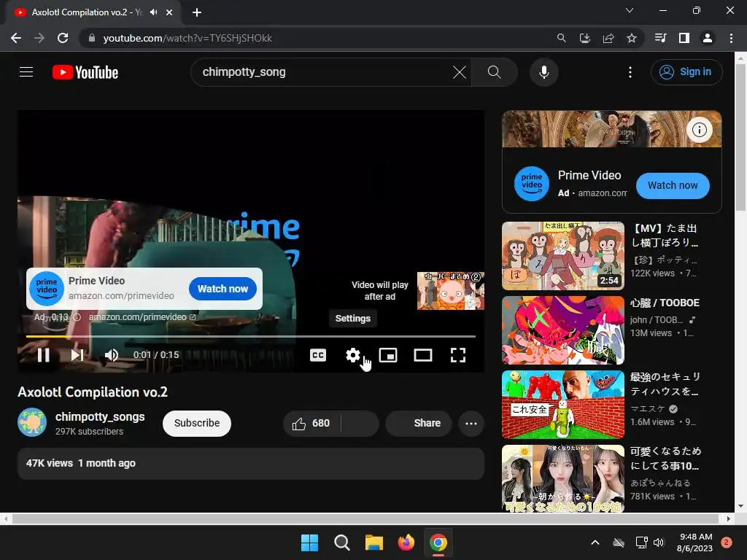Like the video with 680 likes
This screenshot has height=560, width=747.
coord(312,424)
